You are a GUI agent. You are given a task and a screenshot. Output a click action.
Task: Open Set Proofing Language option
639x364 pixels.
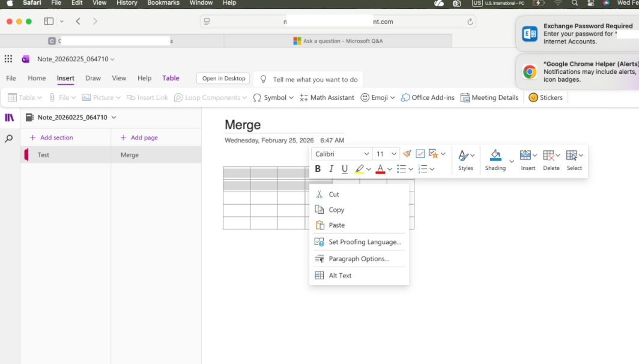tap(359, 241)
